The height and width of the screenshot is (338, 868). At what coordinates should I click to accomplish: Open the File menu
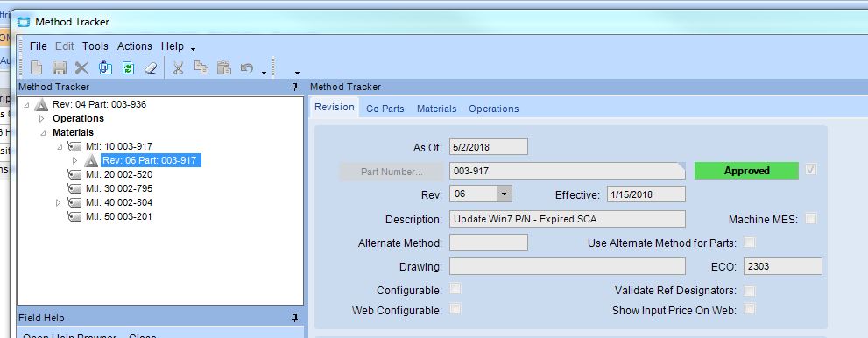[x=39, y=46]
